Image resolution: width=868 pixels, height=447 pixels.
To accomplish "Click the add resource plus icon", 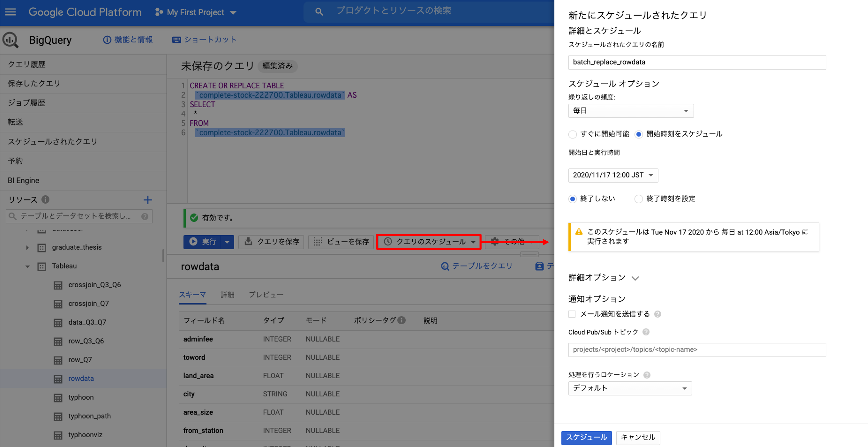I will (x=148, y=200).
